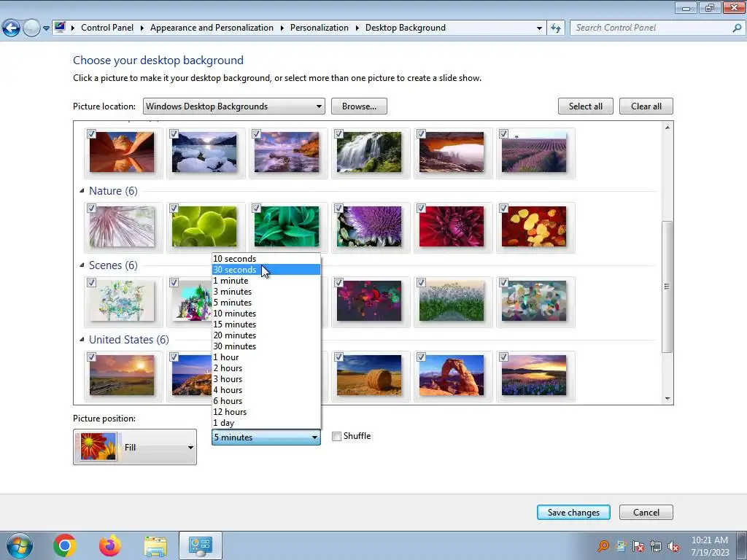747x560 pixels.
Task: Open Windows Explorer from taskbar
Action: (x=155, y=546)
